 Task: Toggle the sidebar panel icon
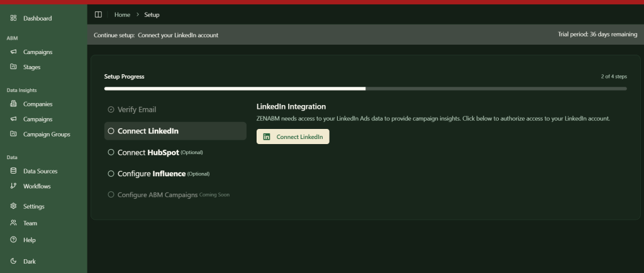98,14
